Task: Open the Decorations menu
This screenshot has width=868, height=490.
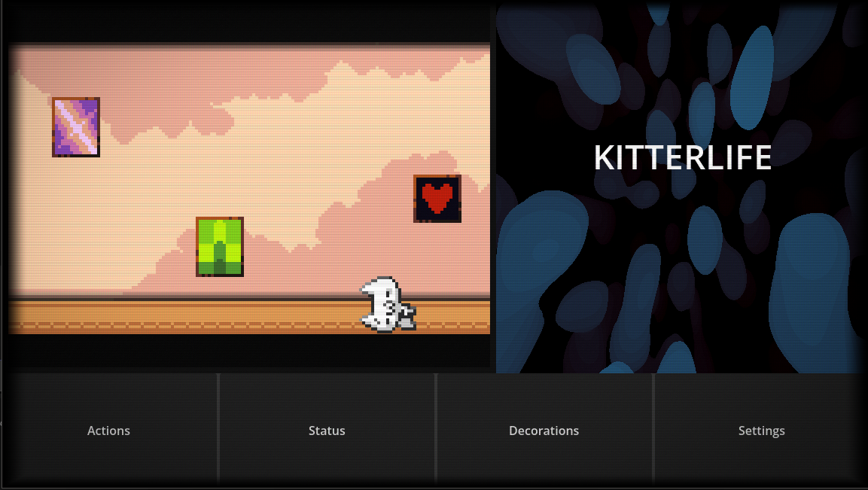Action: point(544,431)
